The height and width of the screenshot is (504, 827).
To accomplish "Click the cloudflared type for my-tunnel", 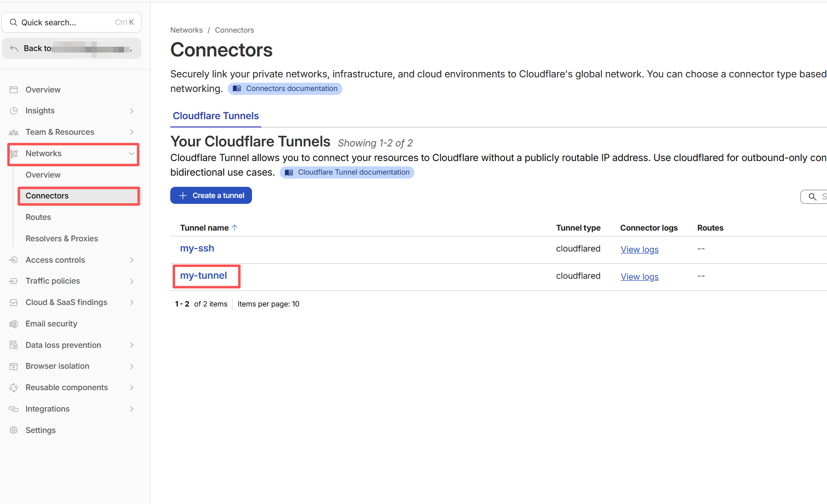I will [x=578, y=276].
